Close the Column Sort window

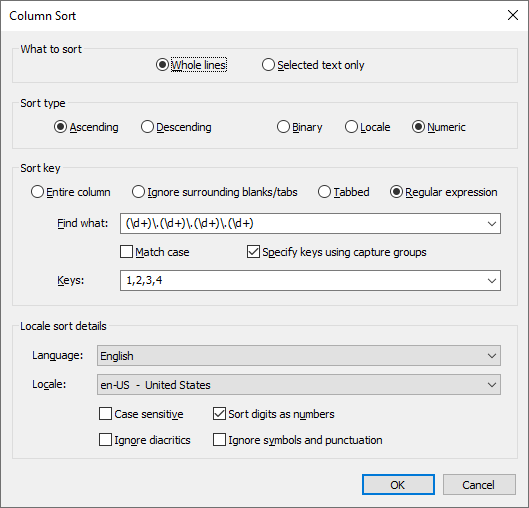pyautogui.click(x=513, y=15)
